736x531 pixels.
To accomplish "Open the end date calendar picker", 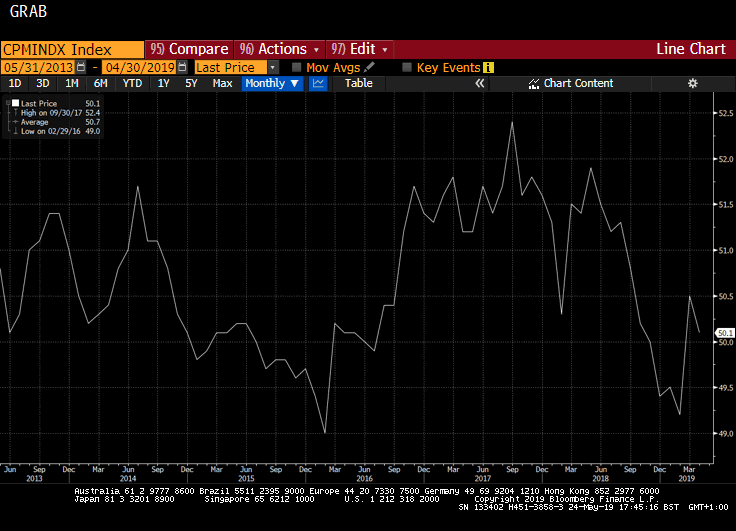I will click(182, 67).
